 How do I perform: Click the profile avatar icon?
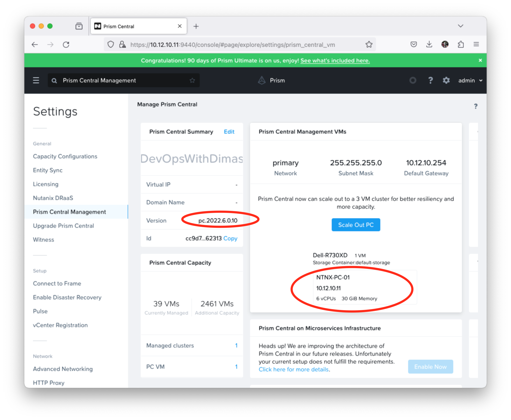[445, 44]
